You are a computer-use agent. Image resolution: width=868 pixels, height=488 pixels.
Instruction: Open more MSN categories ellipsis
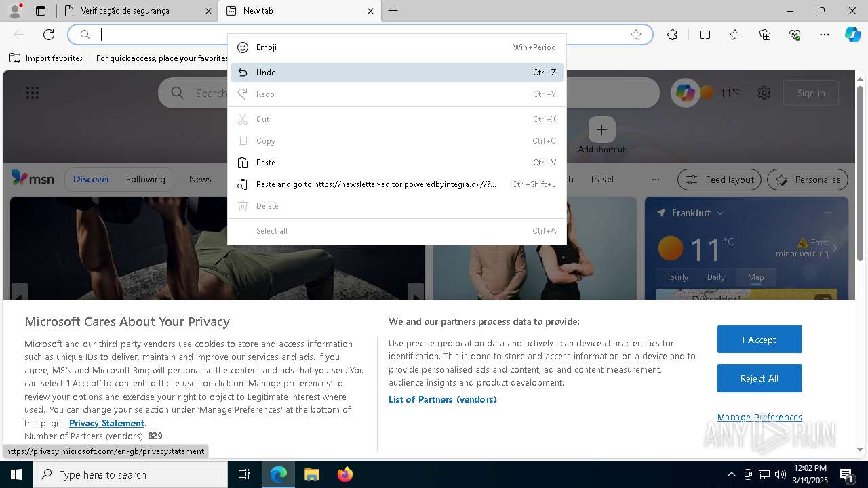click(x=655, y=180)
